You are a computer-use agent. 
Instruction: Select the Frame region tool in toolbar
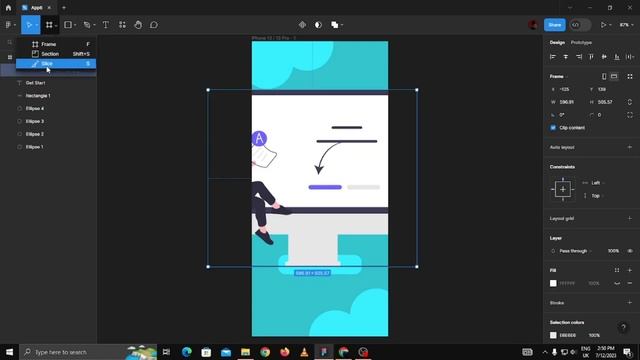pyautogui.click(x=49, y=25)
